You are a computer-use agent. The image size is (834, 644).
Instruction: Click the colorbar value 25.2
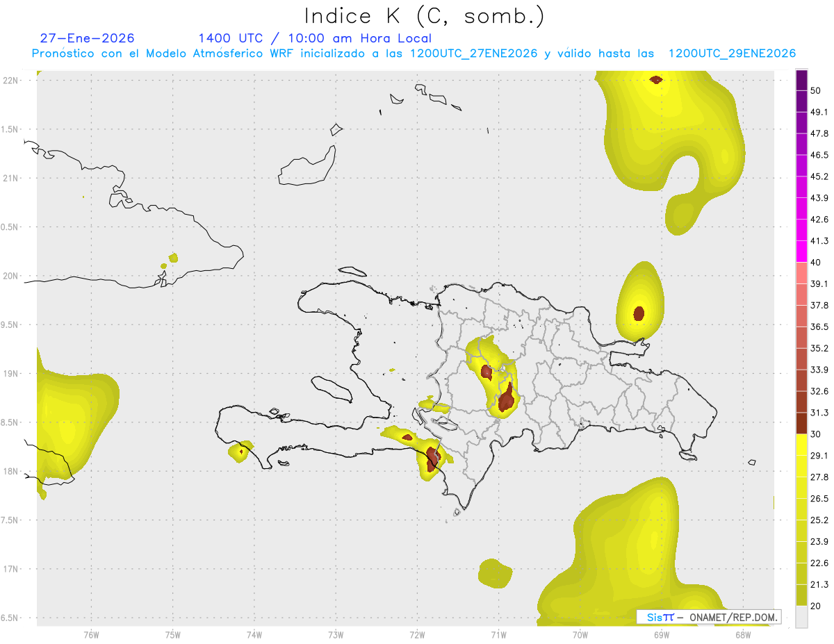pyautogui.click(x=819, y=520)
